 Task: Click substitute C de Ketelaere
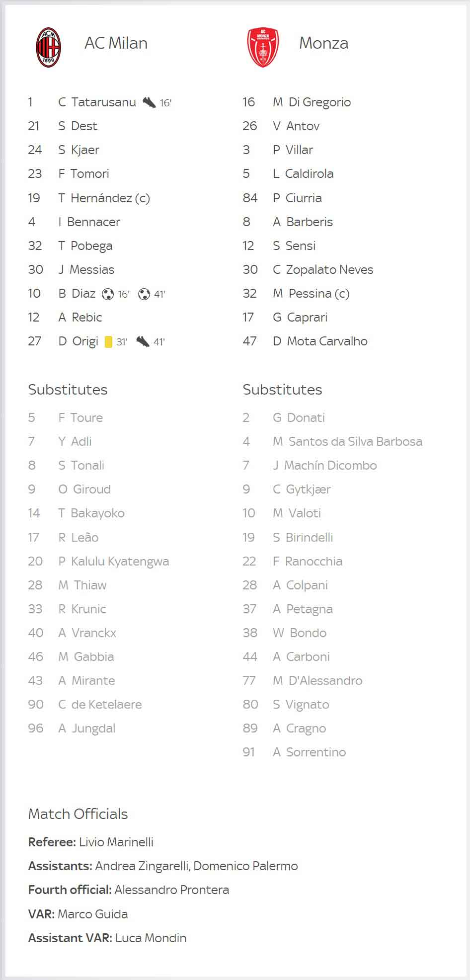[100, 704]
